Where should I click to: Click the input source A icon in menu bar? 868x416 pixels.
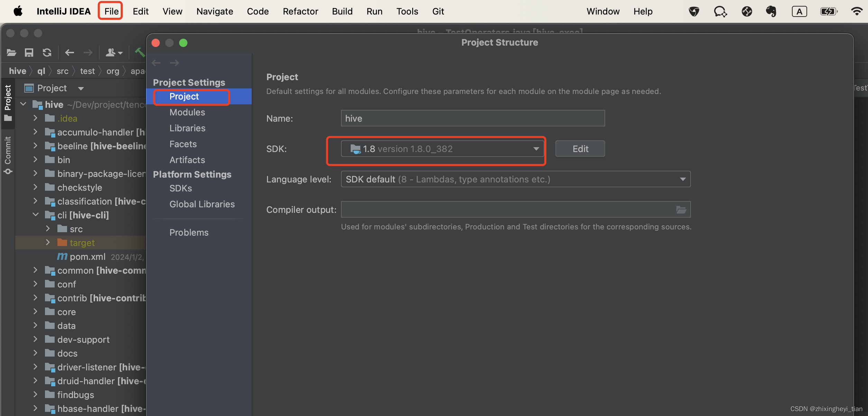(x=799, y=11)
